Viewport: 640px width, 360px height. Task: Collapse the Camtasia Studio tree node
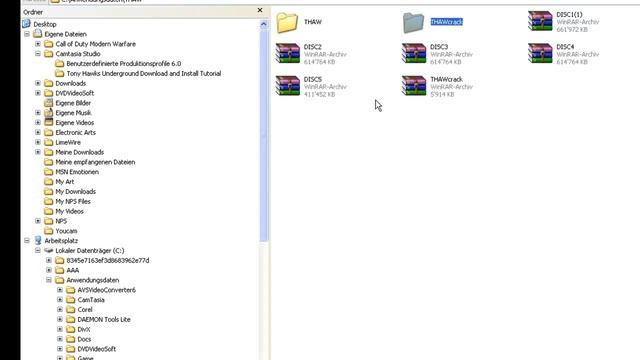(x=38, y=54)
